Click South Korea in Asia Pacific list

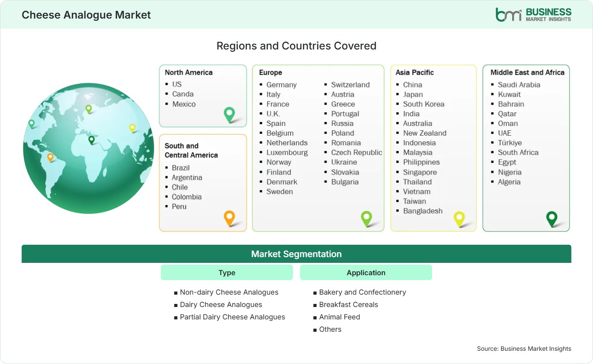pos(424,104)
